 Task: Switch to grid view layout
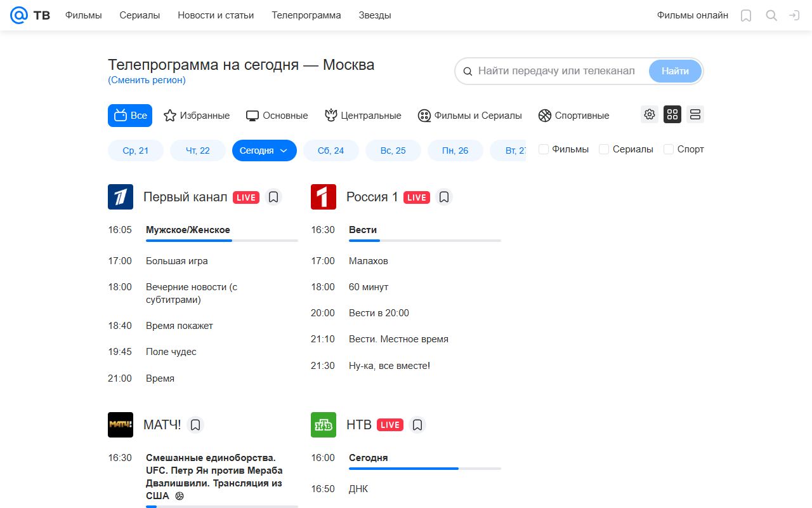point(672,114)
